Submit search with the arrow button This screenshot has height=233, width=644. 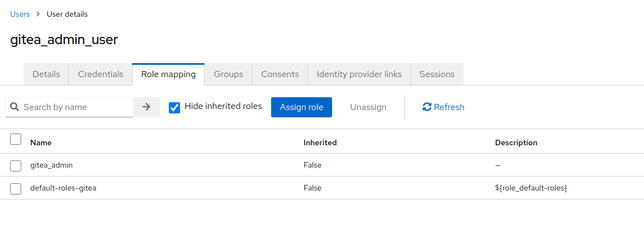(146, 107)
